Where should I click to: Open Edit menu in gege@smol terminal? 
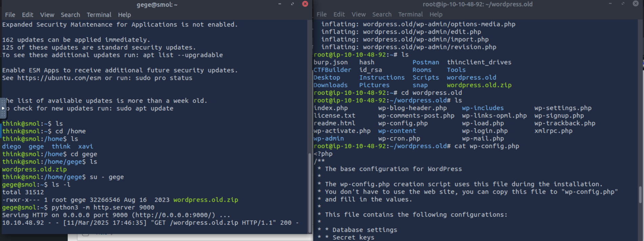(27, 15)
